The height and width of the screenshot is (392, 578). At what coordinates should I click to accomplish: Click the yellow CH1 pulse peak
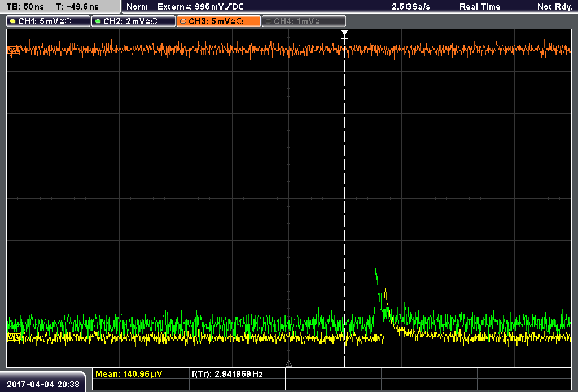[x=385, y=290]
